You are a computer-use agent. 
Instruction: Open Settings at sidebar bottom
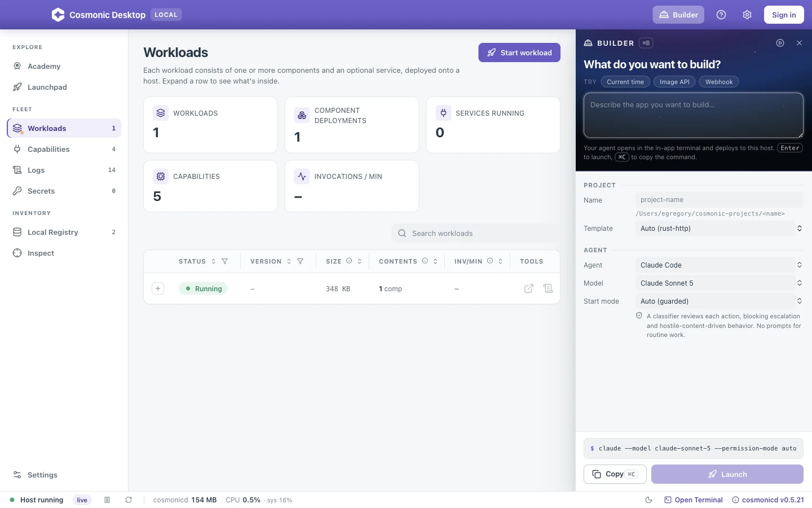tap(64, 475)
